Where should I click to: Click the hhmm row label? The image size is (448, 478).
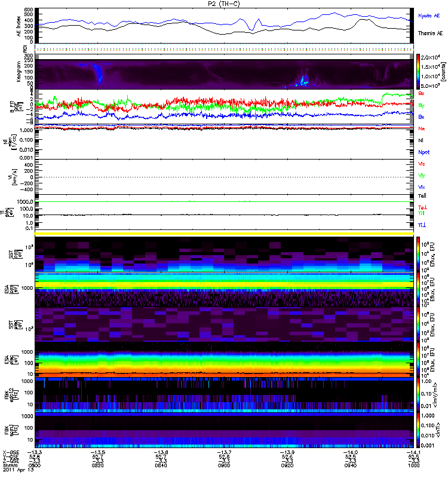coord(9,465)
